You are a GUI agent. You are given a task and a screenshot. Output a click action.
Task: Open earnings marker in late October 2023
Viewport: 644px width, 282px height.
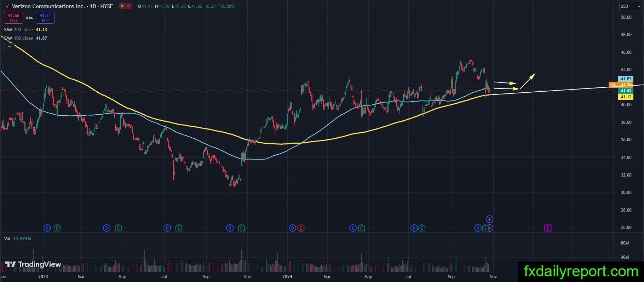tap(241, 228)
